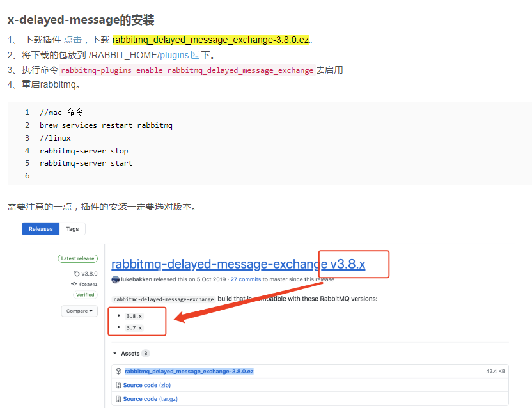532x408 pixels.
Task: Click the //mac 命令 comment line
Action: coord(61,113)
